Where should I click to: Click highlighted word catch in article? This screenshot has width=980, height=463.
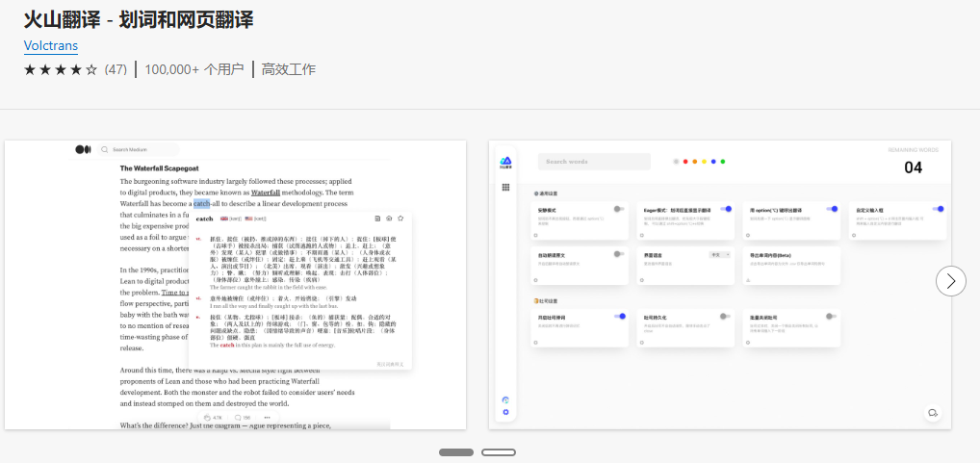pos(202,204)
